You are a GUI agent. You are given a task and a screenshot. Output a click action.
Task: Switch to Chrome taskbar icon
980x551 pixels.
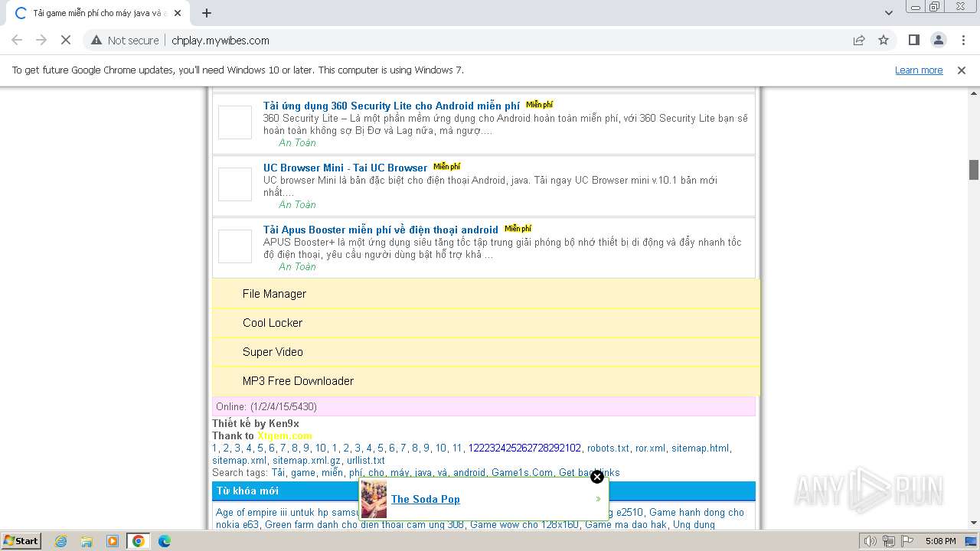coord(139,541)
